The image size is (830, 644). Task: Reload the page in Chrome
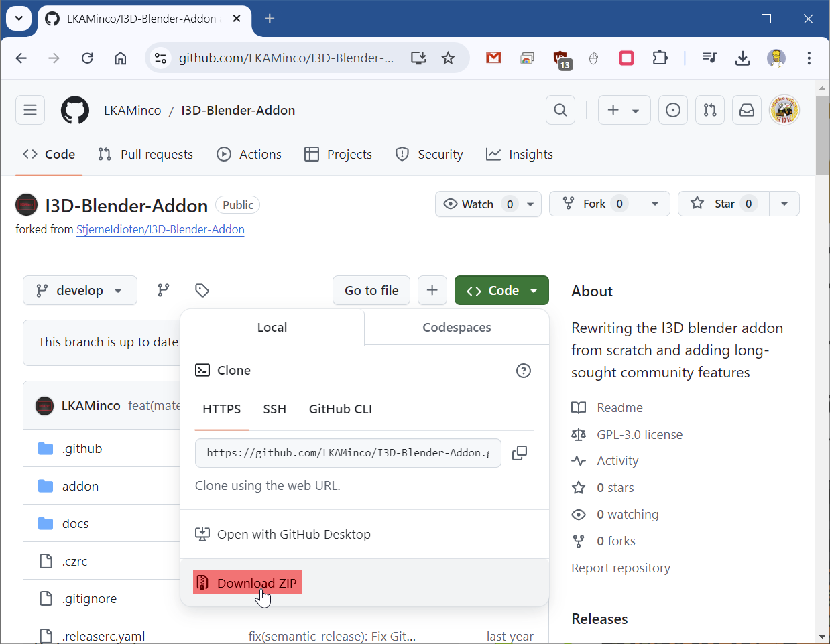click(87, 58)
